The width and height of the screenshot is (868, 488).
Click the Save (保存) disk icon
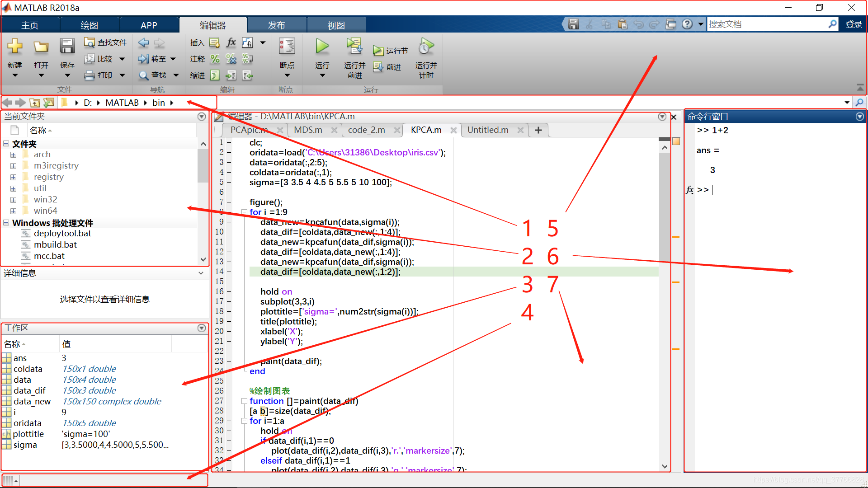pos(67,46)
